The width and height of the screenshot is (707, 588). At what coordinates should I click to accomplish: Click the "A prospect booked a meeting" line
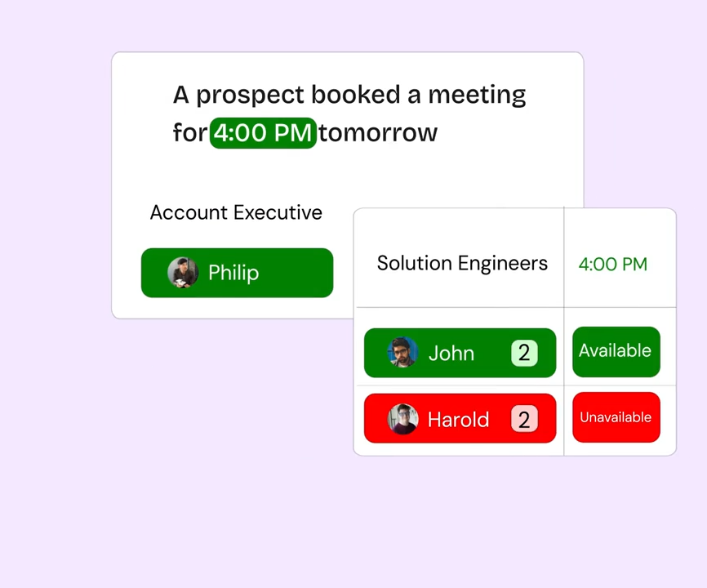pyautogui.click(x=349, y=95)
